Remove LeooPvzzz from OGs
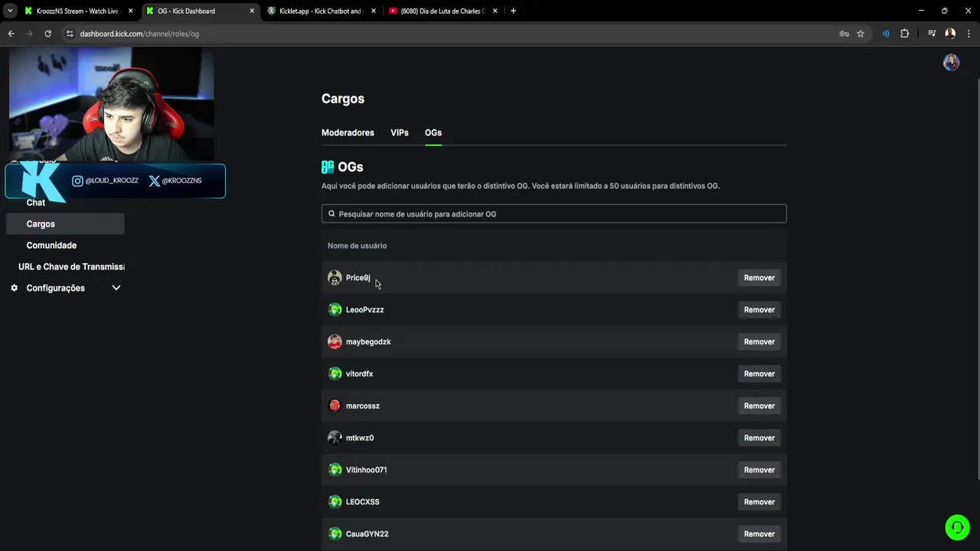The image size is (980, 551). pos(759,310)
